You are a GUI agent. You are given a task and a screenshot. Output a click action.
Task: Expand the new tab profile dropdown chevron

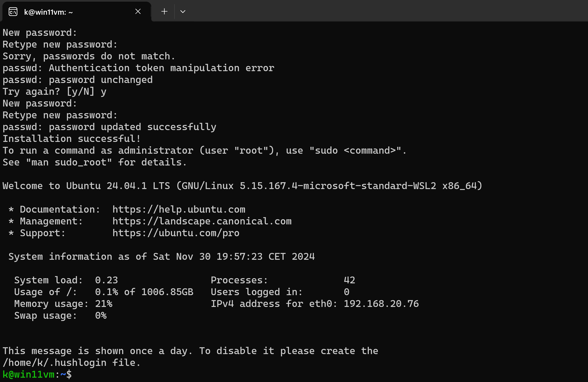tap(183, 11)
